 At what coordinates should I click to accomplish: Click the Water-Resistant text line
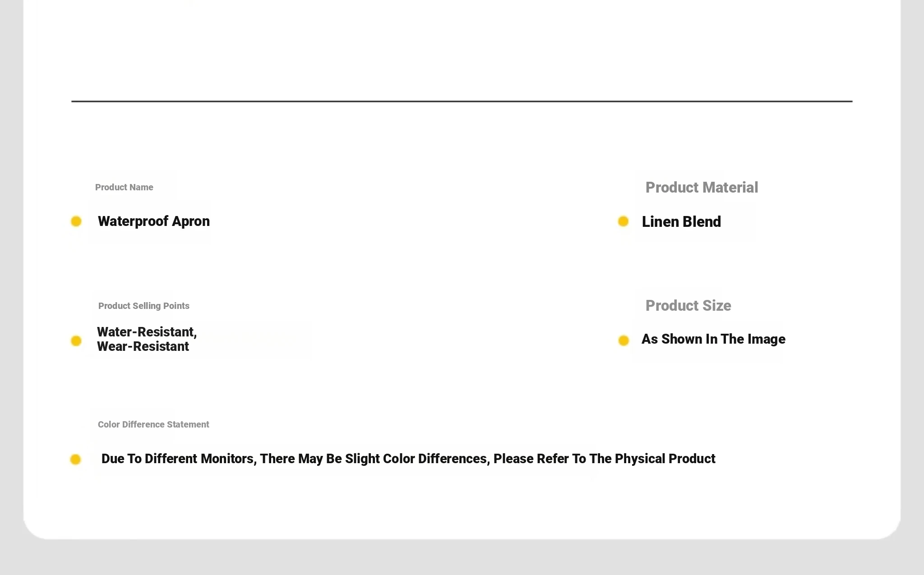click(x=147, y=332)
